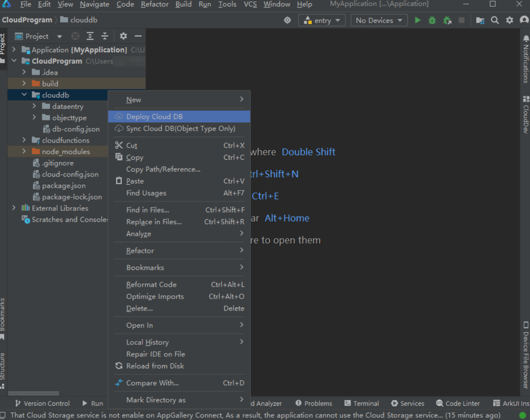Click clouddb breadcrumb in navigation bar

pos(79,20)
